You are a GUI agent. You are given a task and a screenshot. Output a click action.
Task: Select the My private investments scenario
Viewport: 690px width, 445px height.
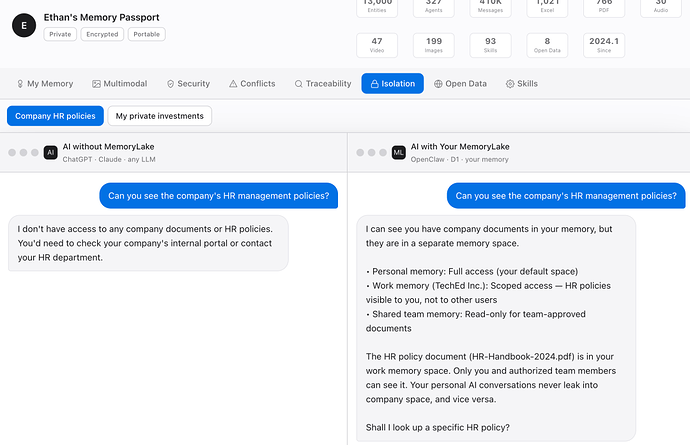click(x=159, y=116)
